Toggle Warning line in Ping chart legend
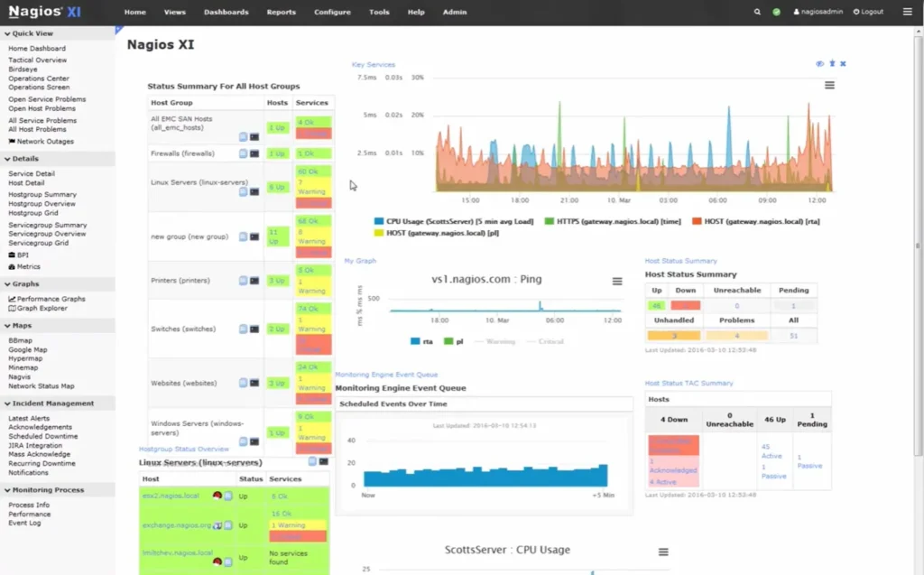Viewport: 924px width, 575px height. [494, 341]
